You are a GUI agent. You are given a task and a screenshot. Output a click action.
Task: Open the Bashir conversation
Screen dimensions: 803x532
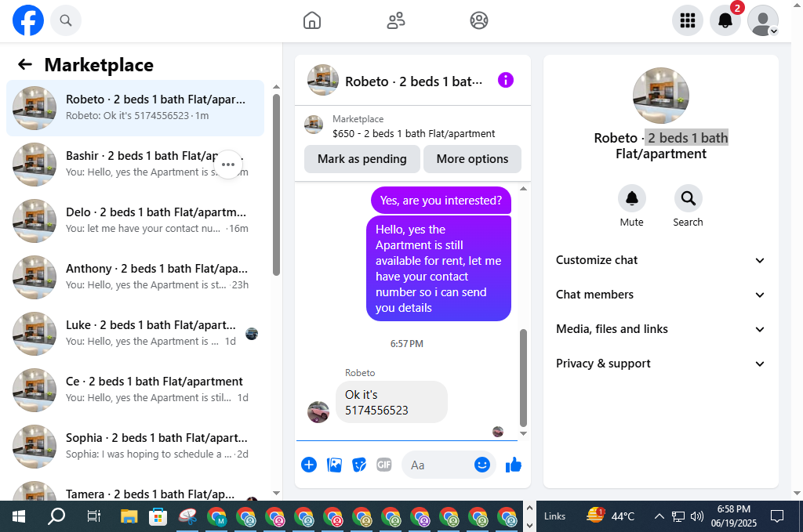point(135,165)
